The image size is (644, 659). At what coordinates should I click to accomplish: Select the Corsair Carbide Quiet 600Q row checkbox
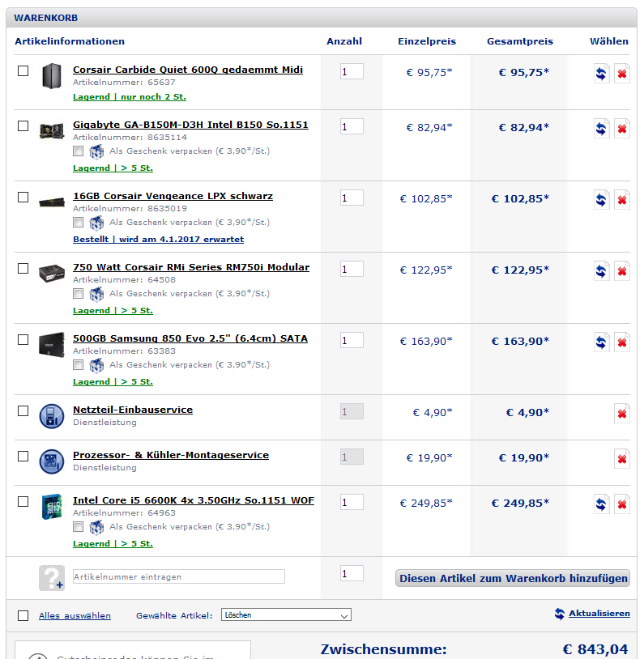click(x=23, y=70)
